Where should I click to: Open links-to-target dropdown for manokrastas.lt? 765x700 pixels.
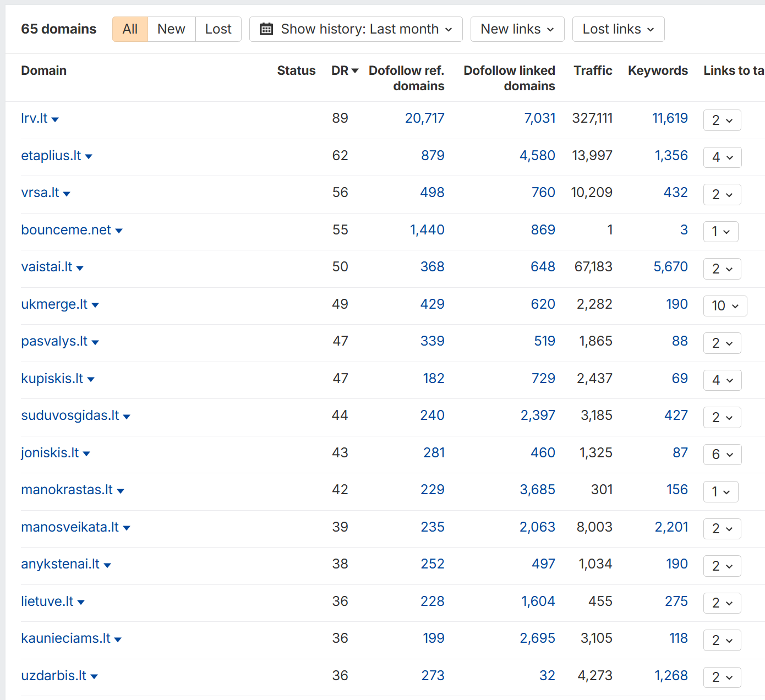(x=720, y=491)
